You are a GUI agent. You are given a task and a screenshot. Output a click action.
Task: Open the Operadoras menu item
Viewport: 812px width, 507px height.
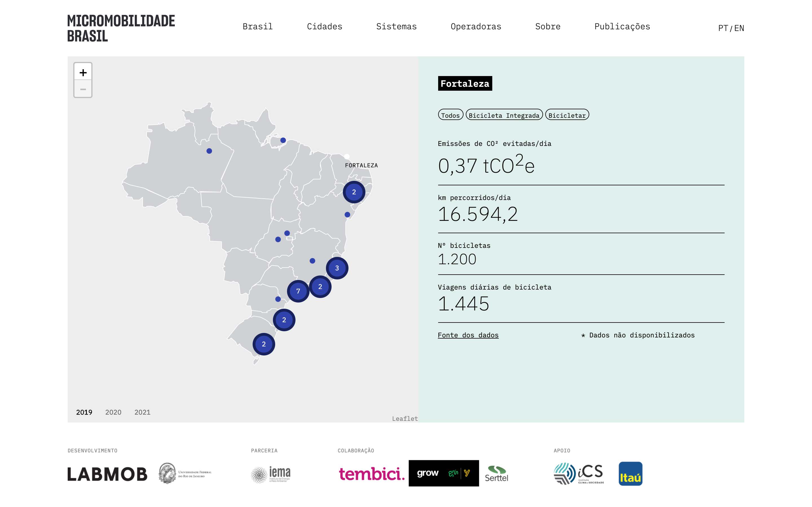(475, 26)
